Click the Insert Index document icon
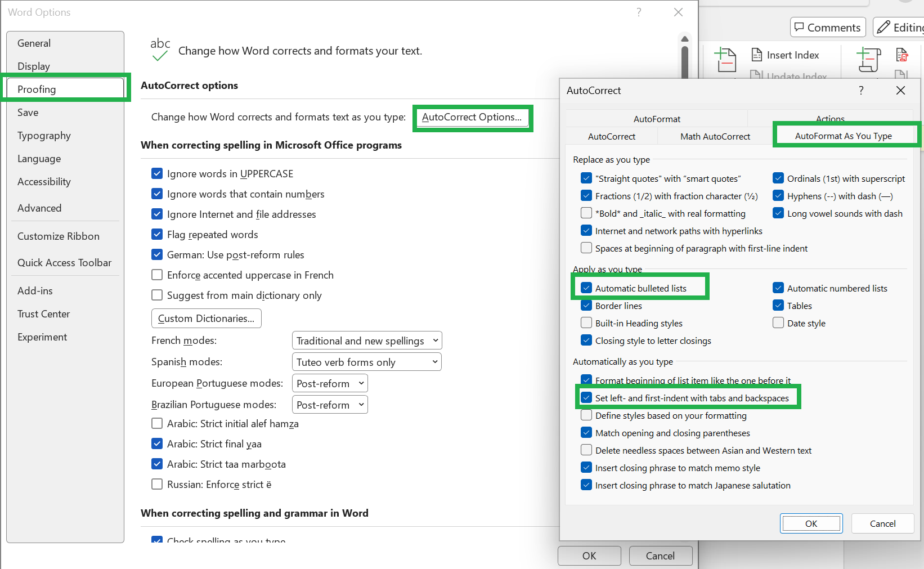924x569 pixels. (x=757, y=55)
